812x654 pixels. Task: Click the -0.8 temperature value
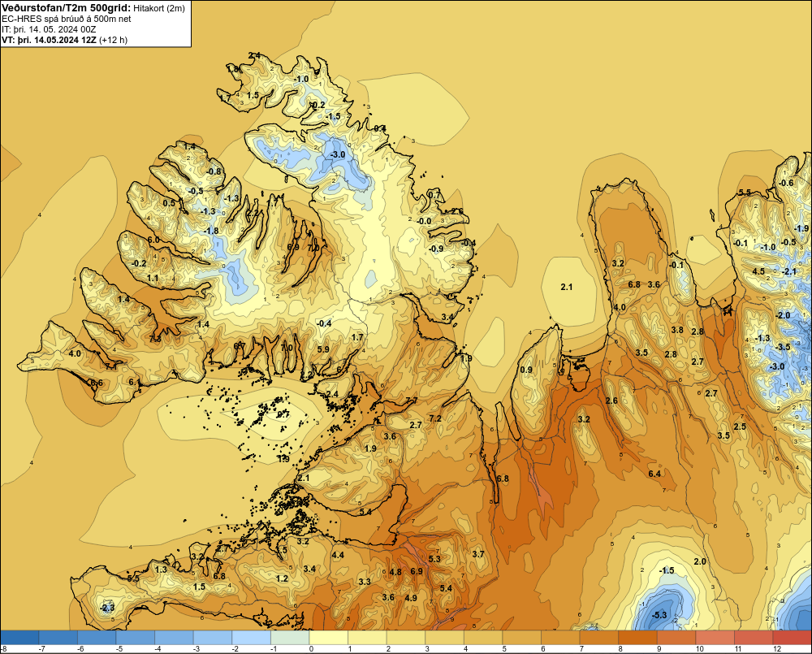coord(214,171)
